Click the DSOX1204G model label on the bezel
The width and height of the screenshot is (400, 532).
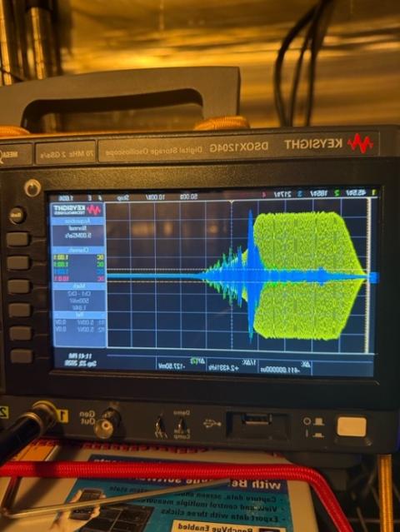click(x=239, y=147)
